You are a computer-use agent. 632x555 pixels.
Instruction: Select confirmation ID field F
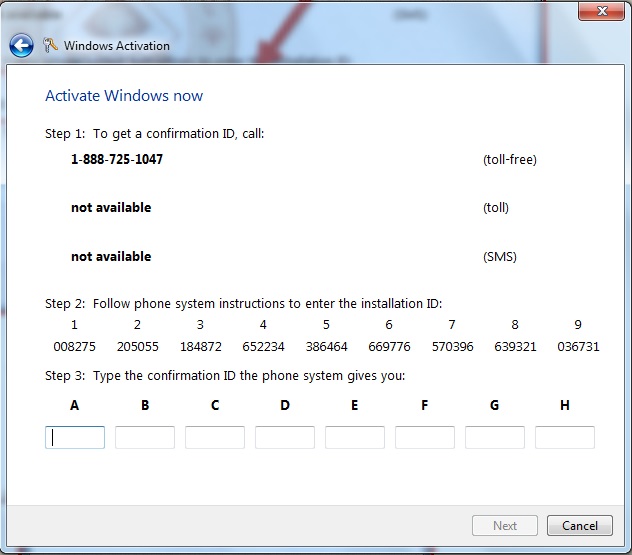[425, 437]
